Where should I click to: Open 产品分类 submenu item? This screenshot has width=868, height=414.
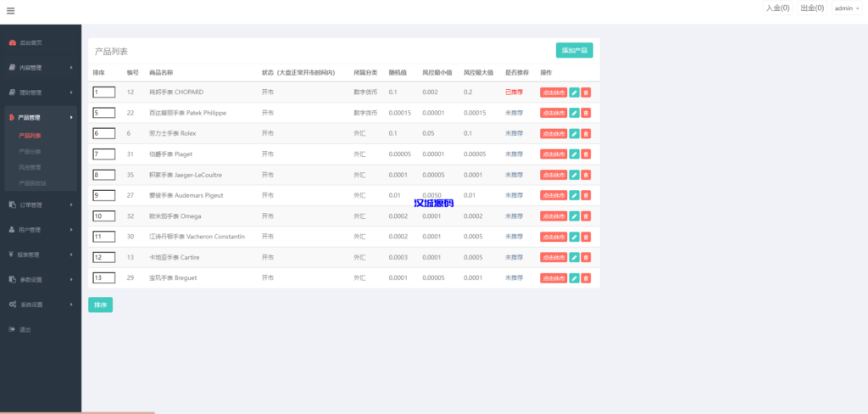pos(30,151)
